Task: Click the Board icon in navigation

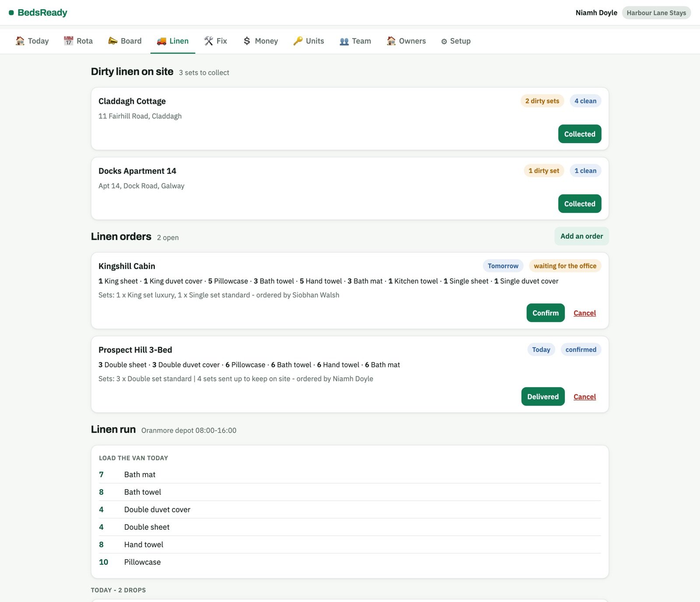Action: [113, 41]
